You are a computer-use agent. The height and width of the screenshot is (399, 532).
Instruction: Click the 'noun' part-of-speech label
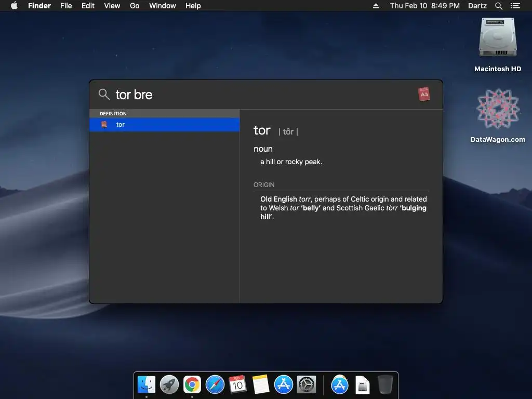pyautogui.click(x=263, y=149)
